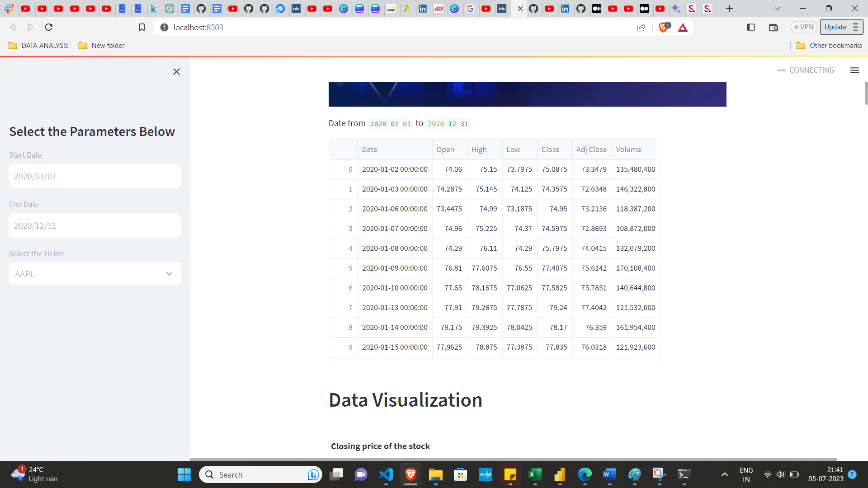Click the share icon in the address bar

(641, 27)
